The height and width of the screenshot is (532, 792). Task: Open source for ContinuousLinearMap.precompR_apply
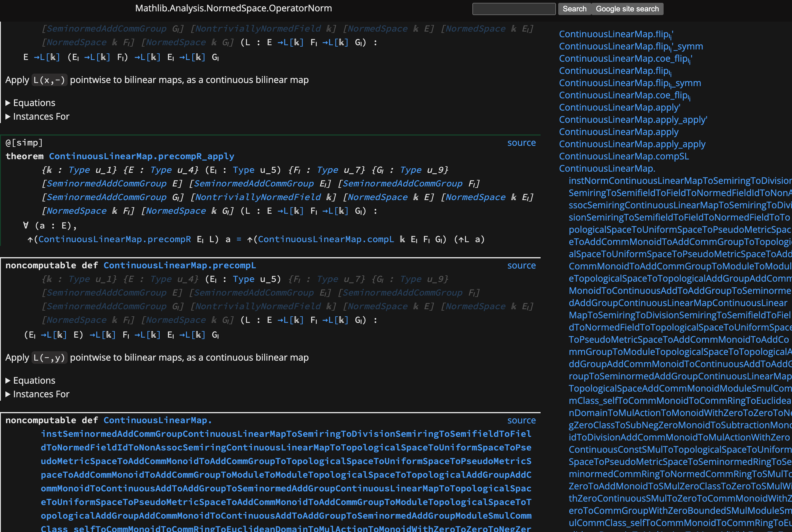[x=522, y=142]
